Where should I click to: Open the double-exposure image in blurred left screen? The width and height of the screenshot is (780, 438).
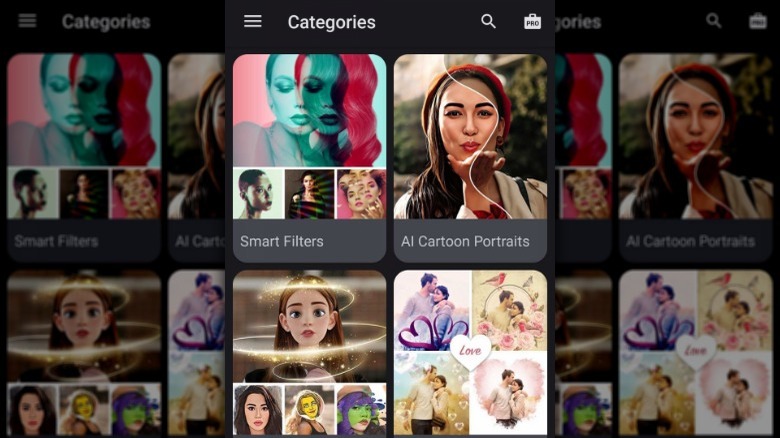coord(84,110)
